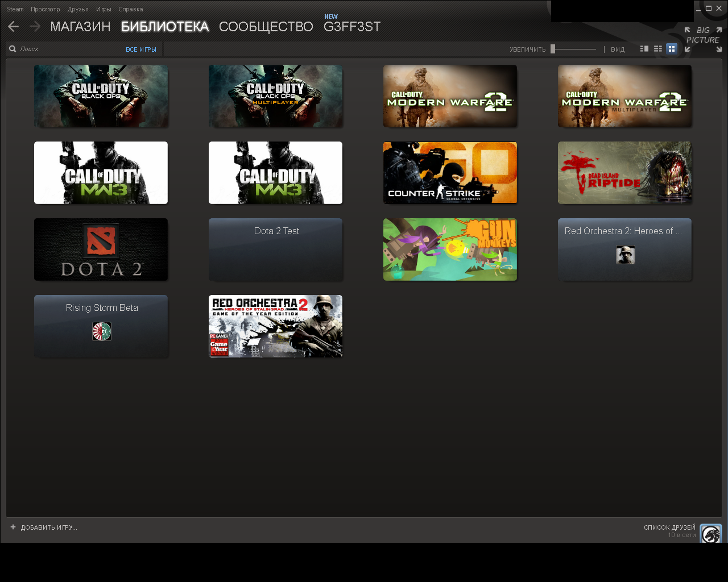Go to the МАГАЗИН tab
The height and width of the screenshot is (582, 728).
pos(80,27)
